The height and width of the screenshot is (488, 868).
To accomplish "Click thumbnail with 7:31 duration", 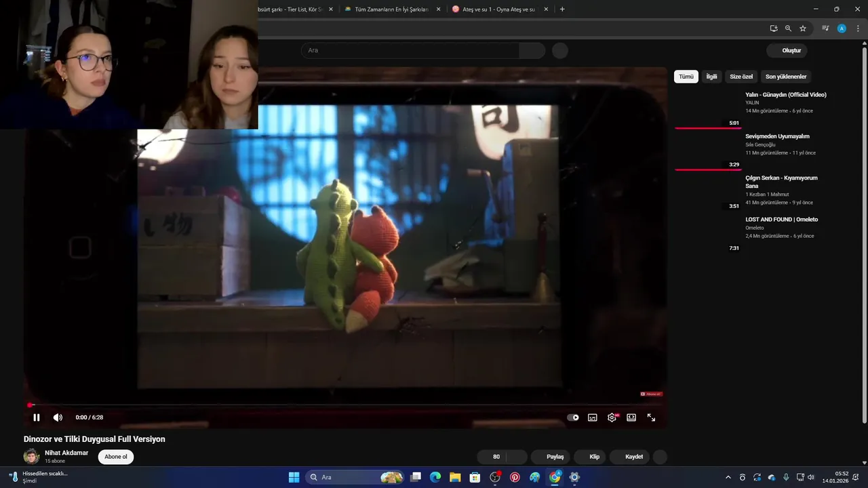I will coord(708,233).
